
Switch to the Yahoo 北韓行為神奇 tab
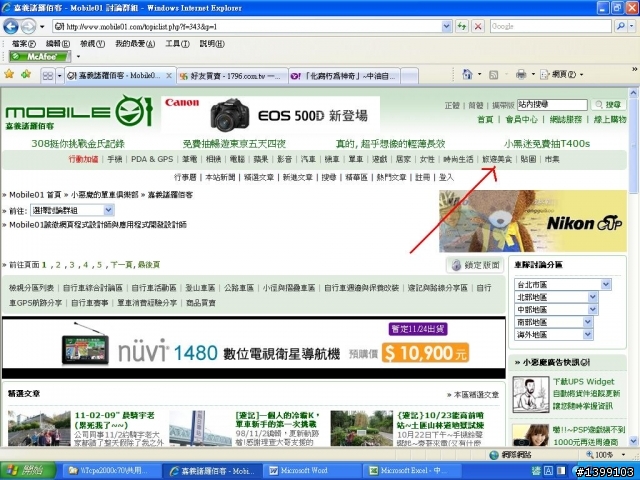click(344, 76)
